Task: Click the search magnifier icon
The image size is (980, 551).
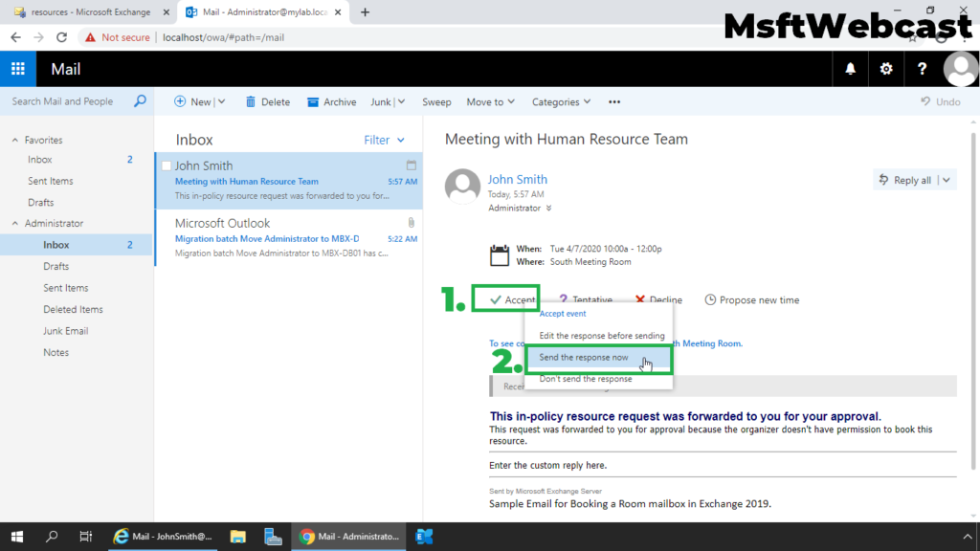Action: pyautogui.click(x=140, y=101)
